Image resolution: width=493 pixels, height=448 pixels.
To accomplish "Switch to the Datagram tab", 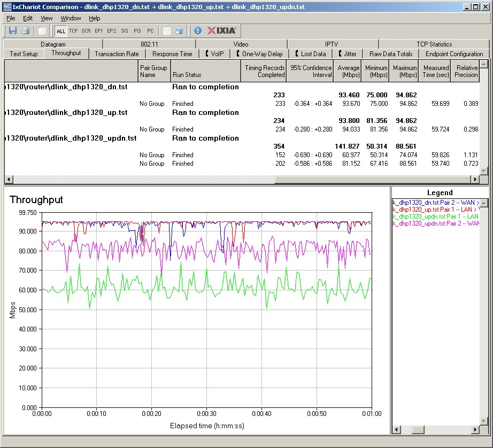I will (x=53, y=44).
